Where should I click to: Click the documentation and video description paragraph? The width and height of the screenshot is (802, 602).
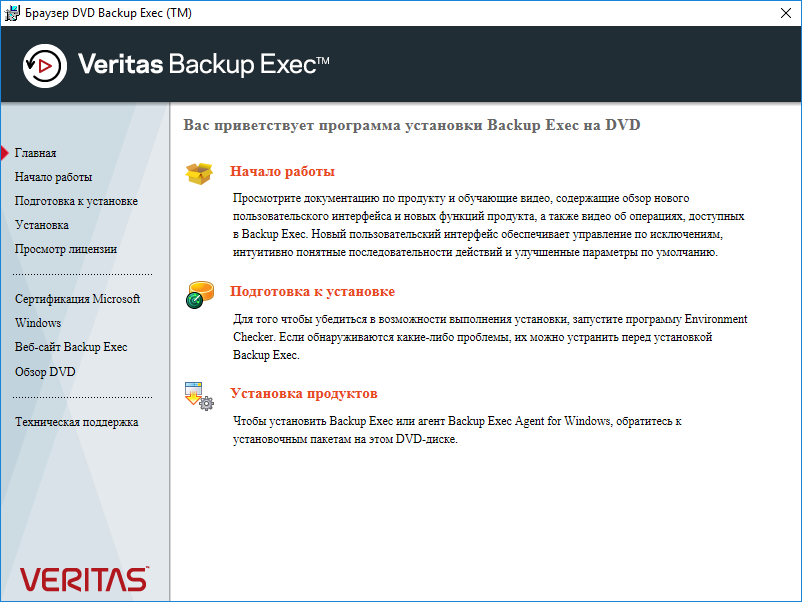(488, 225)
